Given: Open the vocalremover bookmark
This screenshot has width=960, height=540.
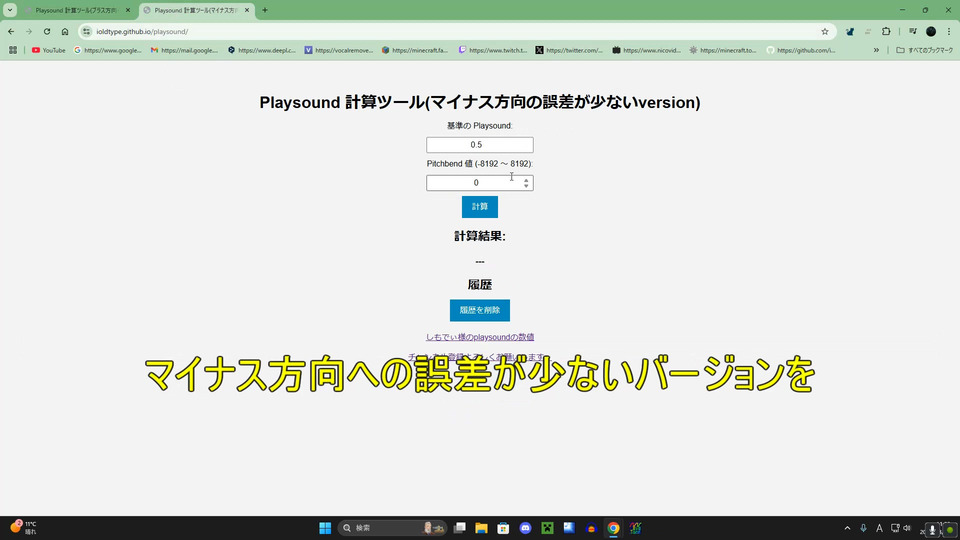Looking at the screenshot, I should pyautogui.click(x=339, y=50).
